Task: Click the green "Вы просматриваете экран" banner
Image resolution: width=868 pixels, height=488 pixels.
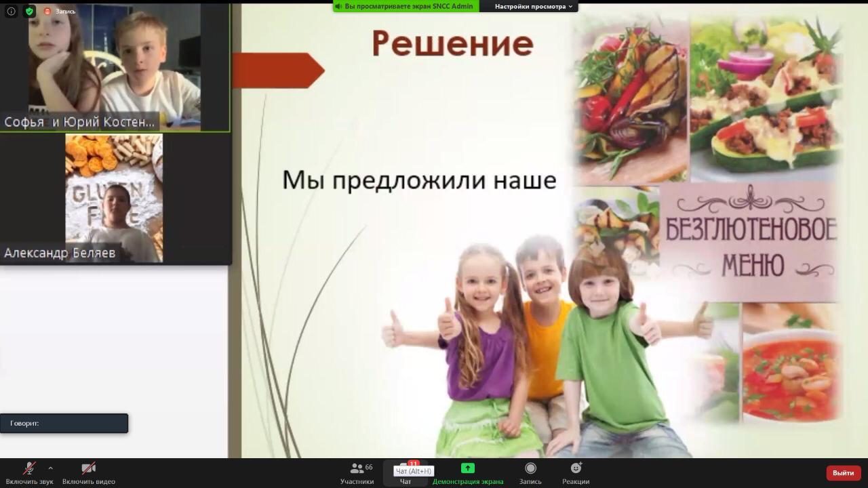Action: coord(406,6)
